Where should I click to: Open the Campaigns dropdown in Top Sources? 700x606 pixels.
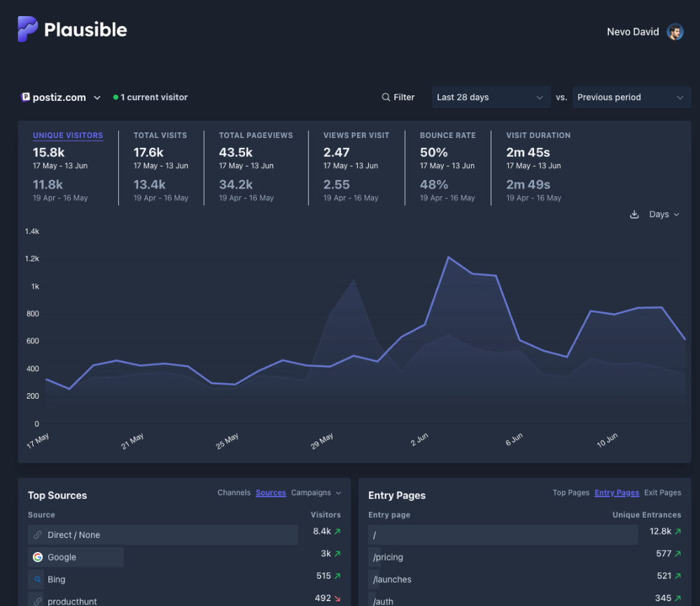pyautogui.click(x=316, y=493)
